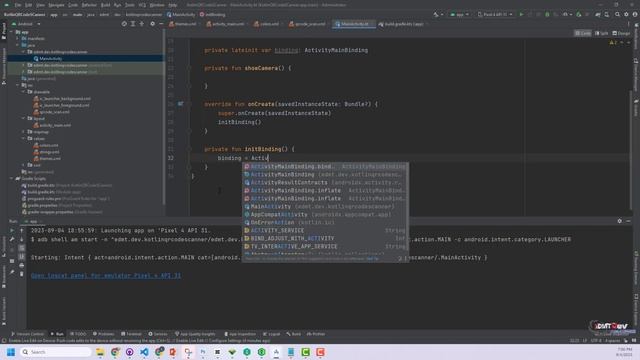Open Search Everywhere magnifier in toolbar
This screenshot has height=360, width=640.
(618, 14)
